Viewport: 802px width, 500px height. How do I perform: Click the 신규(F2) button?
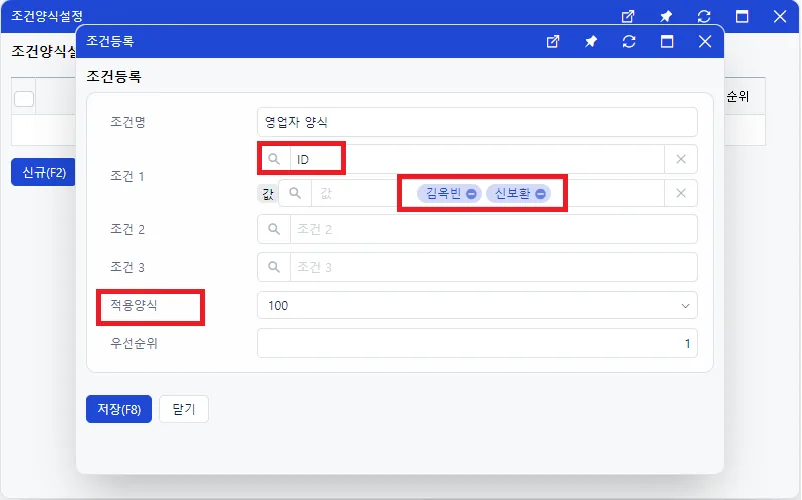(43, 172)
